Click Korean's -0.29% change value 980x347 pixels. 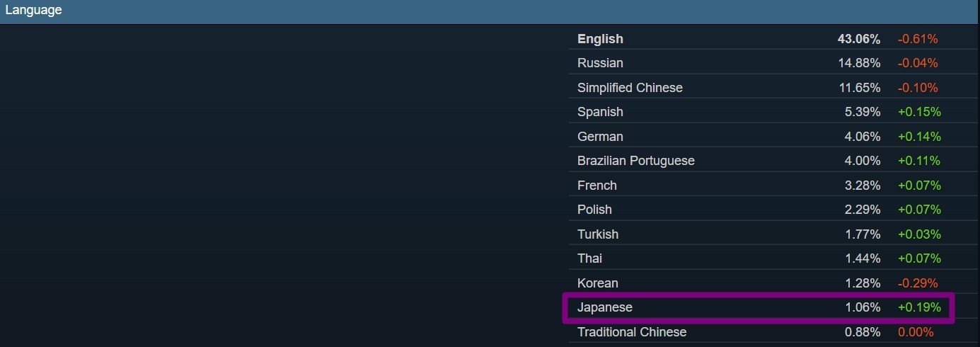tap(918, 283)
